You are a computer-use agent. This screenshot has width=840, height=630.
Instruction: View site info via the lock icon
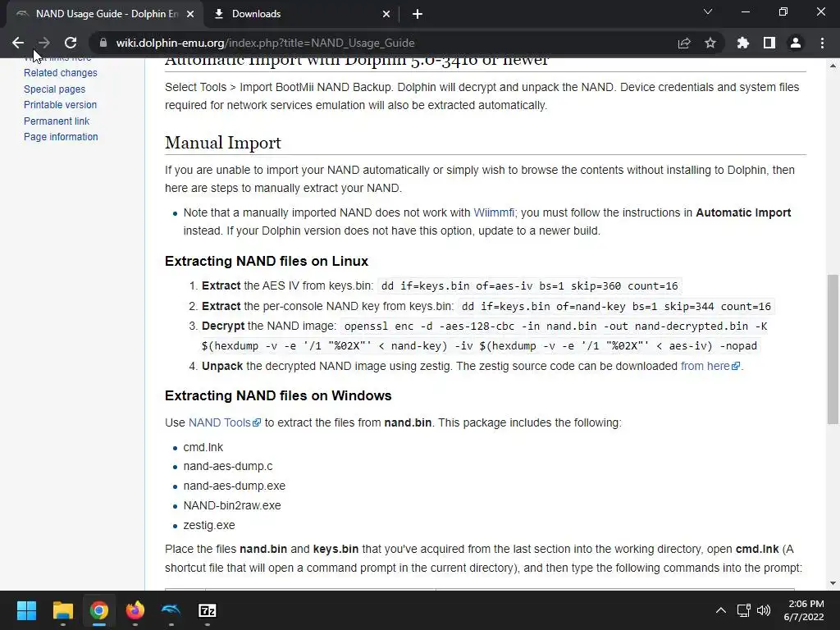103,43
